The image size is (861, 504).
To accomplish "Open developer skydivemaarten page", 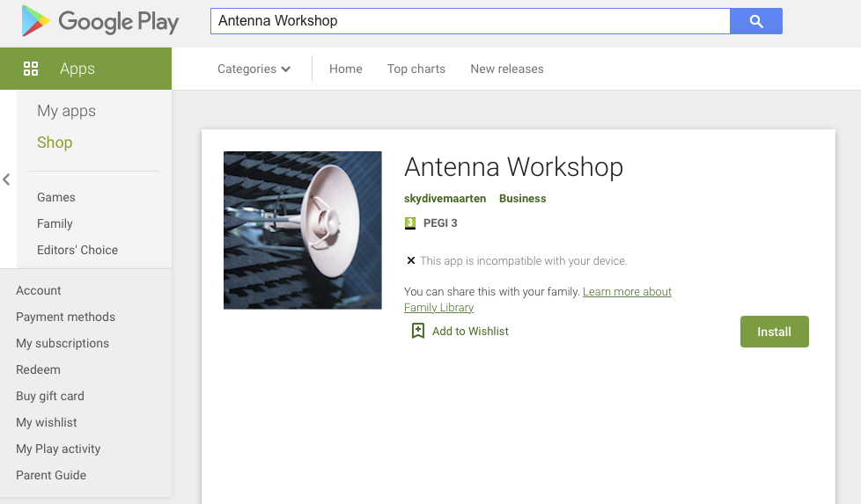I will 445,199.
